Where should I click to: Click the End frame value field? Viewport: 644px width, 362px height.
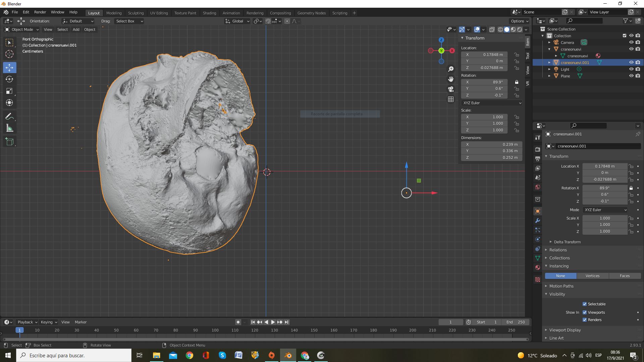pos(516,322)
